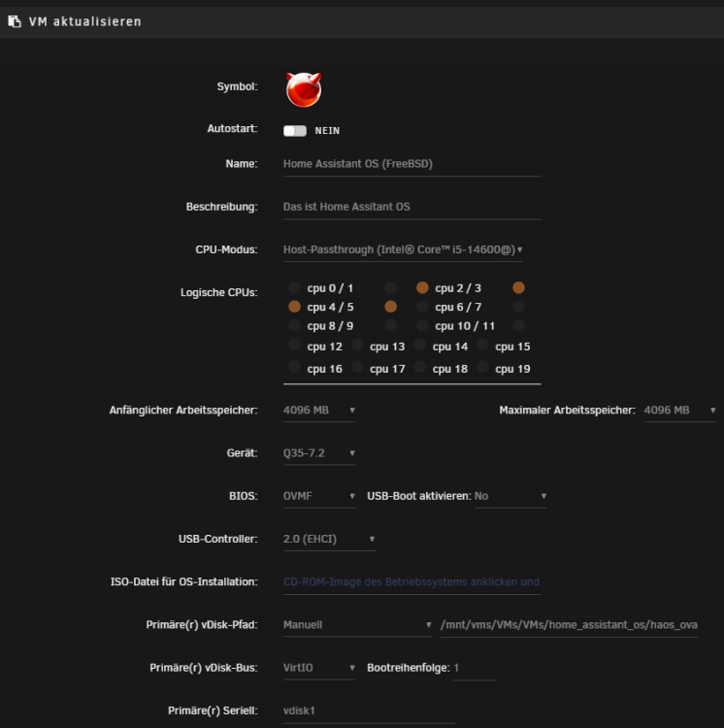
Task: Click the "VM aktualisieren" header title
Action: [x=85, y=21]
